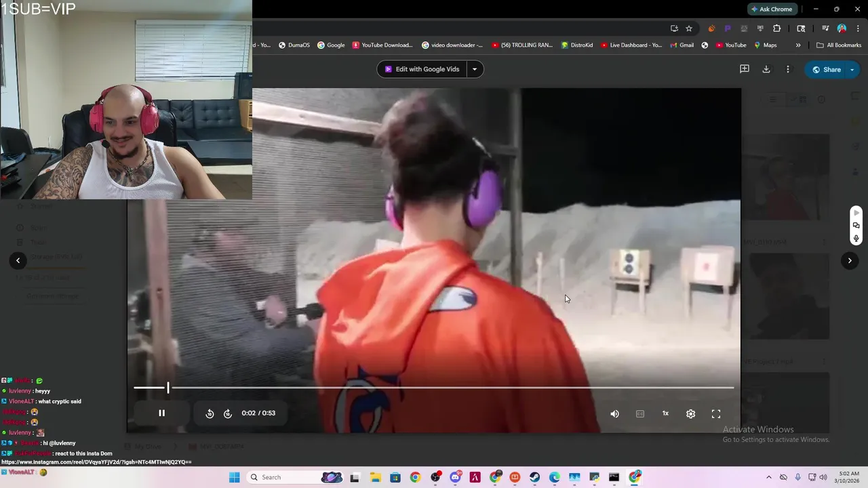Open install app icon in address bar

click(674, 28)
